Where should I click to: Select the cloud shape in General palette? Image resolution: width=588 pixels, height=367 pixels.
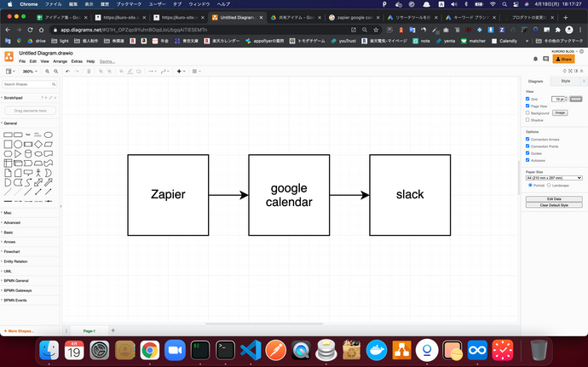pos(38,154)
